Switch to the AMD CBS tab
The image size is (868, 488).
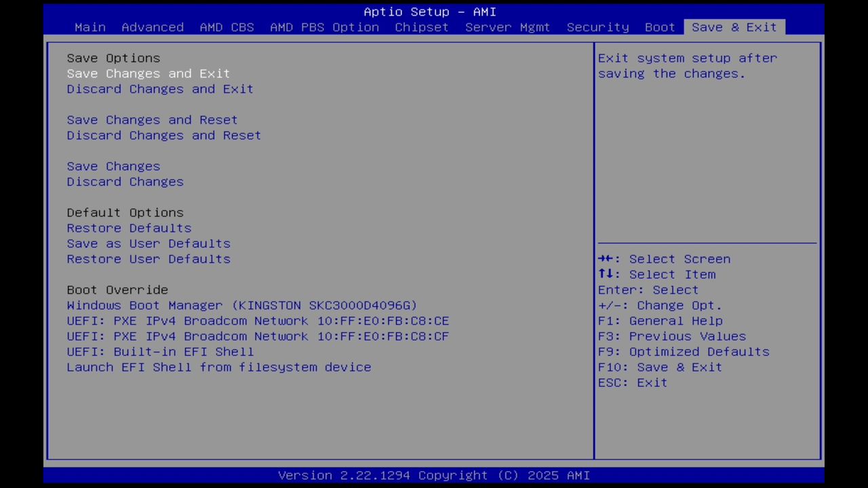tap(226, 27)
